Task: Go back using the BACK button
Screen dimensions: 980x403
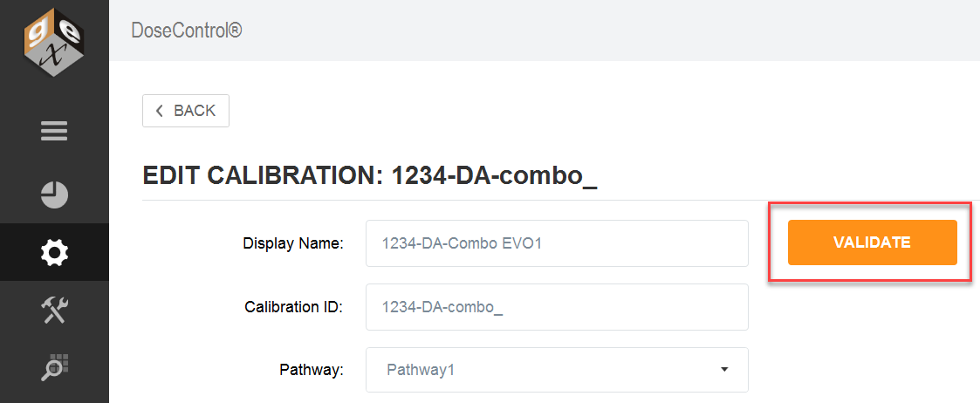Action: (186, 111)
